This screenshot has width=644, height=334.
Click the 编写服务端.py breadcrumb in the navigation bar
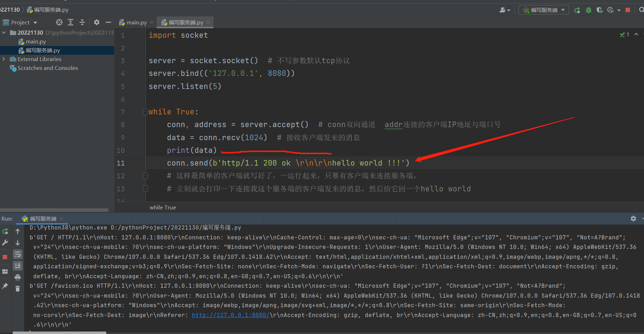click(48, 10)
